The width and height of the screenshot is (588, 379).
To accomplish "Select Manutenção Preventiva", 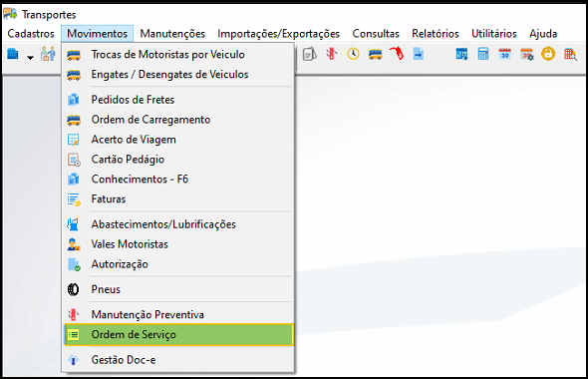I will 178,314.
